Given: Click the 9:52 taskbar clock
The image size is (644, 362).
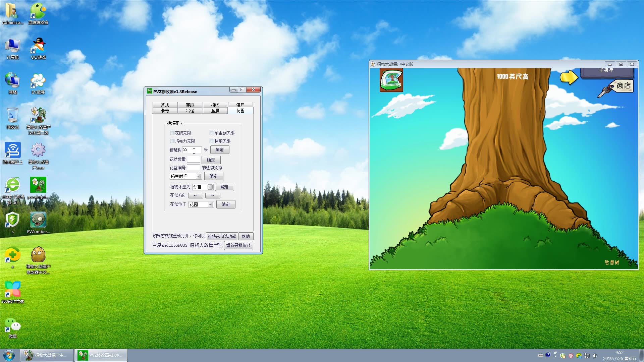Looking at the screenshot, I should pyautogui.click(x=620, y=355).
